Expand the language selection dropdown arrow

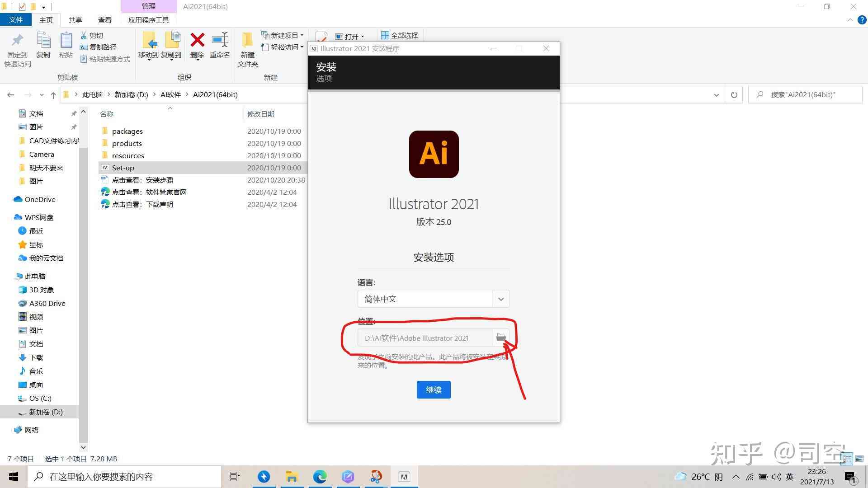click(501, 299)
